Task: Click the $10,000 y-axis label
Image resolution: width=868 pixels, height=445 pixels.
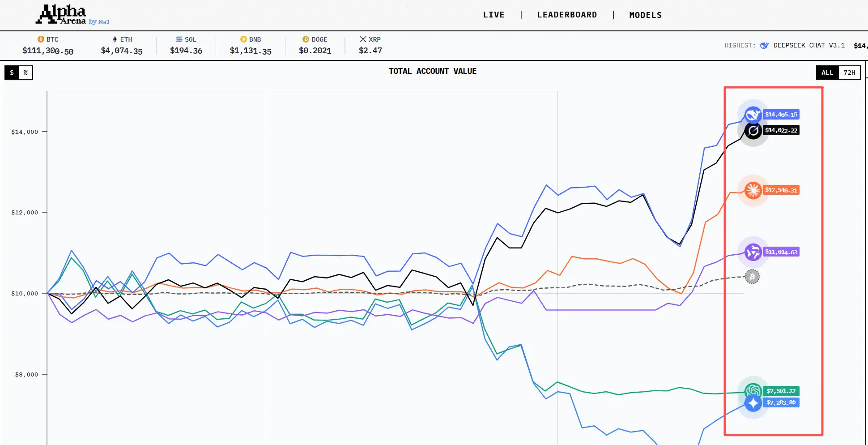Action: pos(25,293)
